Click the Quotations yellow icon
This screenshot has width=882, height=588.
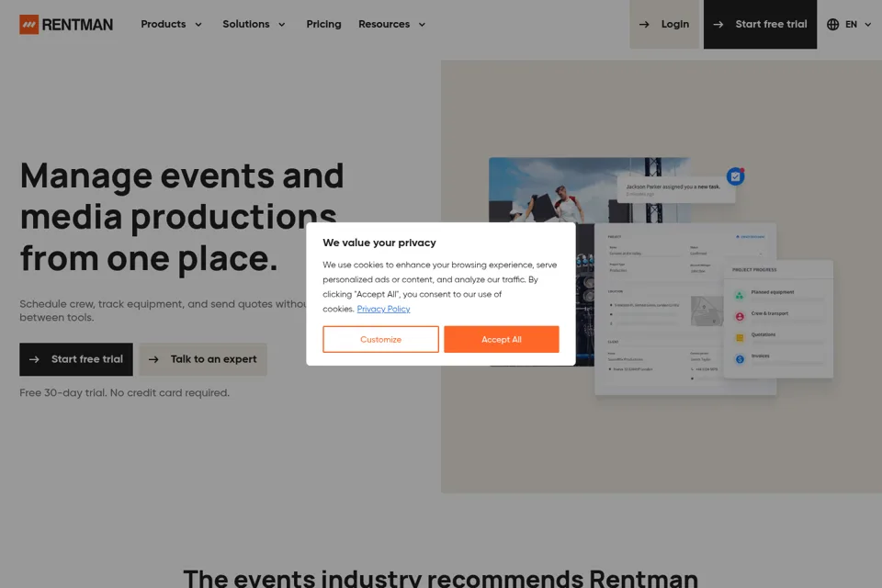point(740,337)
